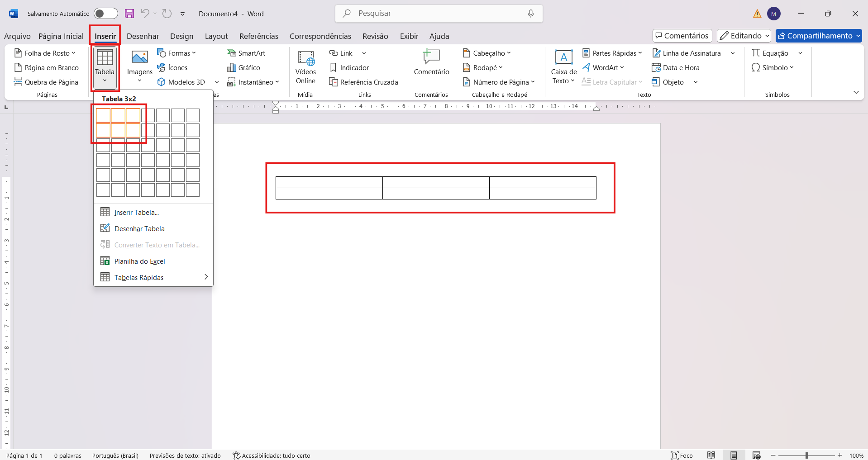The width and height of the screenshot is (868, 460).
Task: Open the Símbolo picker
Action: [x=773, y=68]
